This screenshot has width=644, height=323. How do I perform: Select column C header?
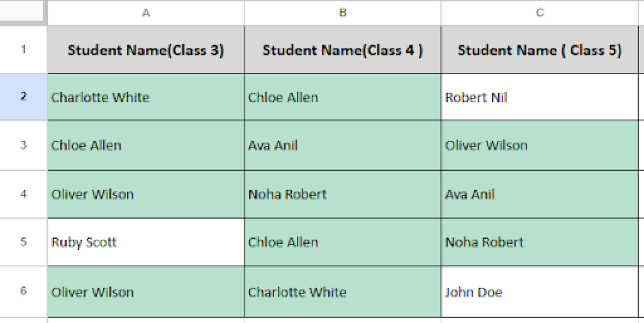[540, 13]
